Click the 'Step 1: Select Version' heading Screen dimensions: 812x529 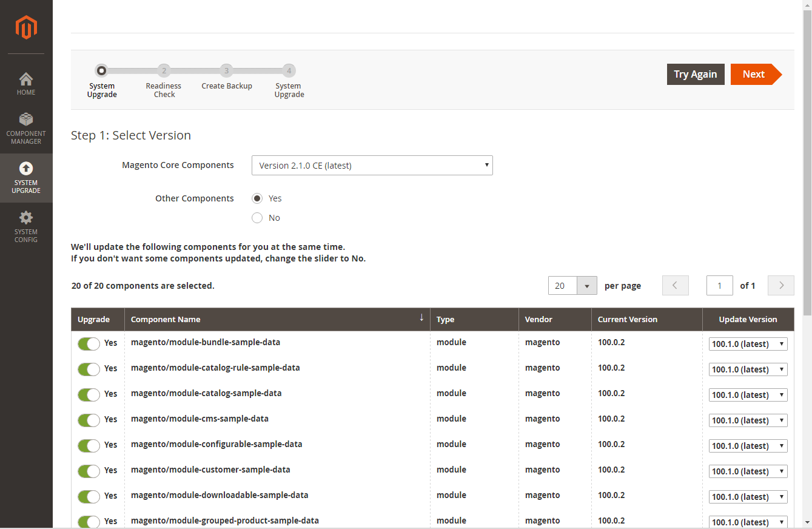pyautogui.click(x=131, y=135)
